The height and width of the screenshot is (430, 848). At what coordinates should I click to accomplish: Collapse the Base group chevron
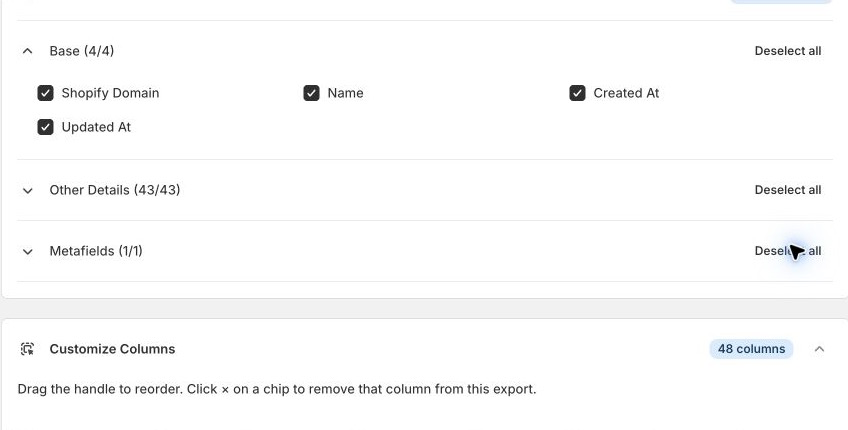[x=28, y=51]
